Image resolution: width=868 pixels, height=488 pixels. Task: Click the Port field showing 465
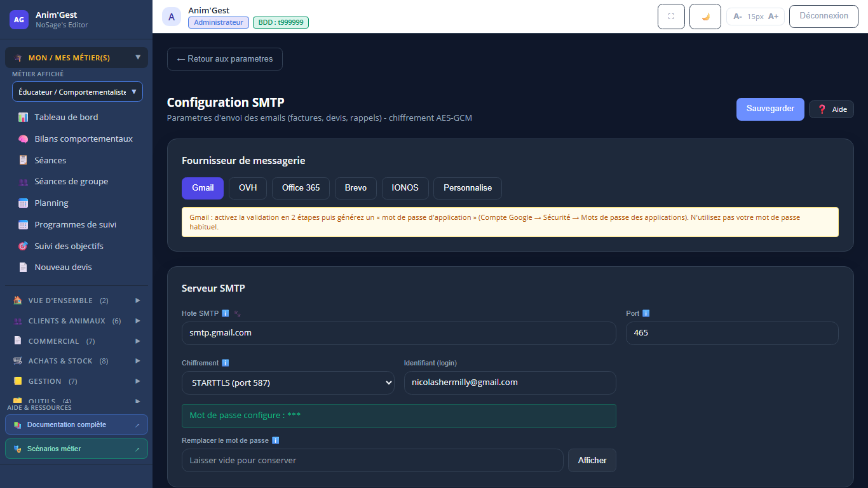732,333
